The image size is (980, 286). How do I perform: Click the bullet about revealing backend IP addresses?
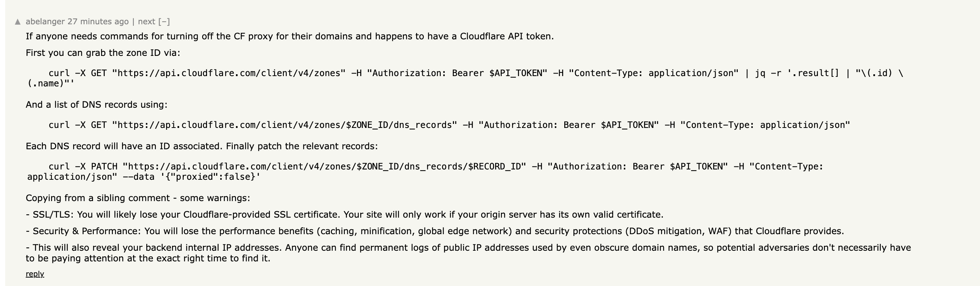(468, 248)
